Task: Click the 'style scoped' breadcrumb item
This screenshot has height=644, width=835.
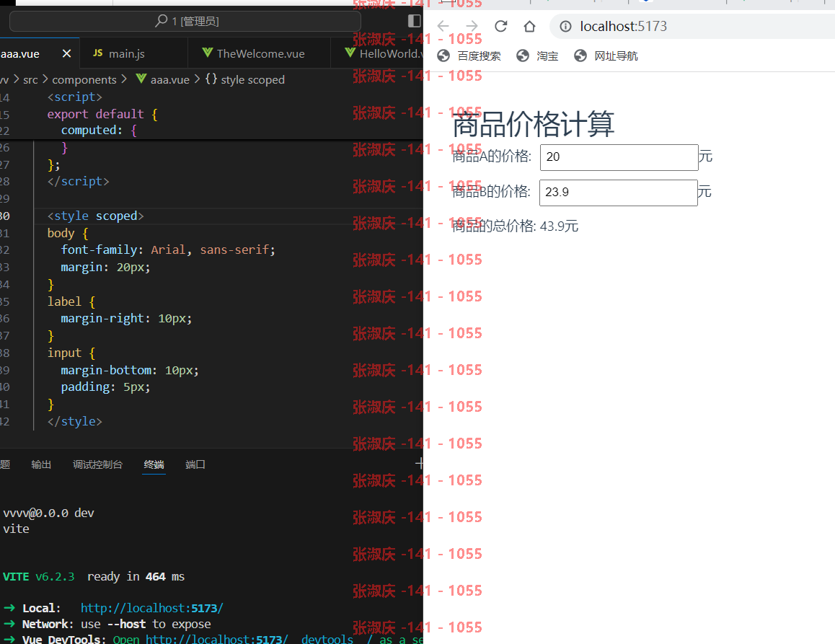Action: pos(252,80)
